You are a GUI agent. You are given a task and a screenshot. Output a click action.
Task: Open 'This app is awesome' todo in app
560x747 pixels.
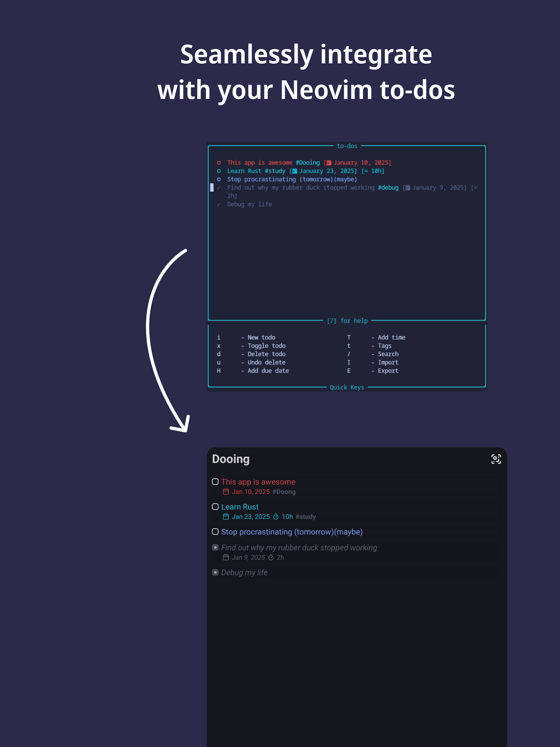[258, 482]
